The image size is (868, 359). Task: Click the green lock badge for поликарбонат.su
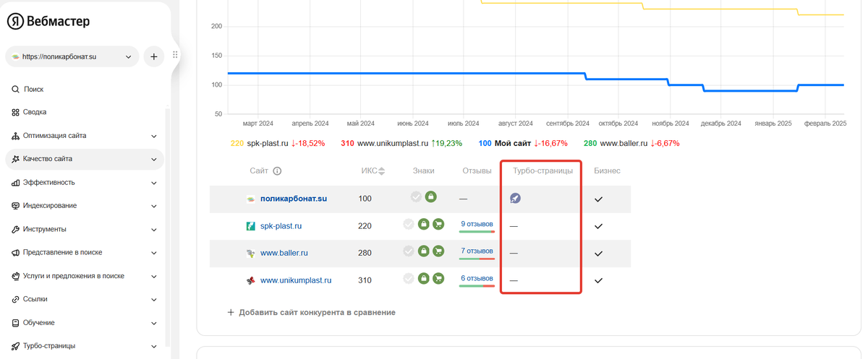(x=430, y=196)
